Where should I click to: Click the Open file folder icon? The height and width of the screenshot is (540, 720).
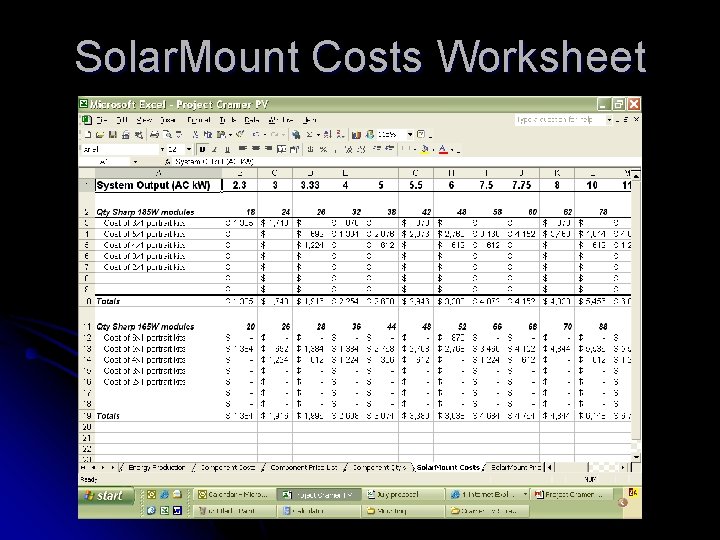pos(100,135)
